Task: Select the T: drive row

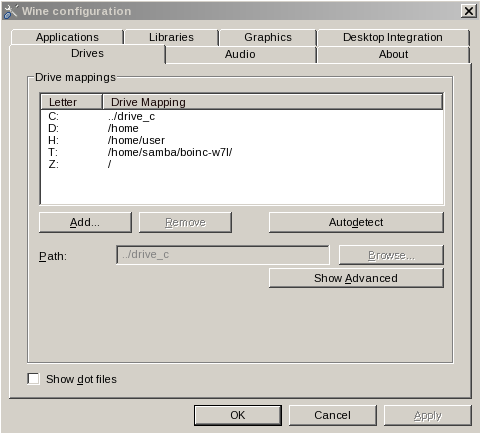Action: [x=242, y=152]
